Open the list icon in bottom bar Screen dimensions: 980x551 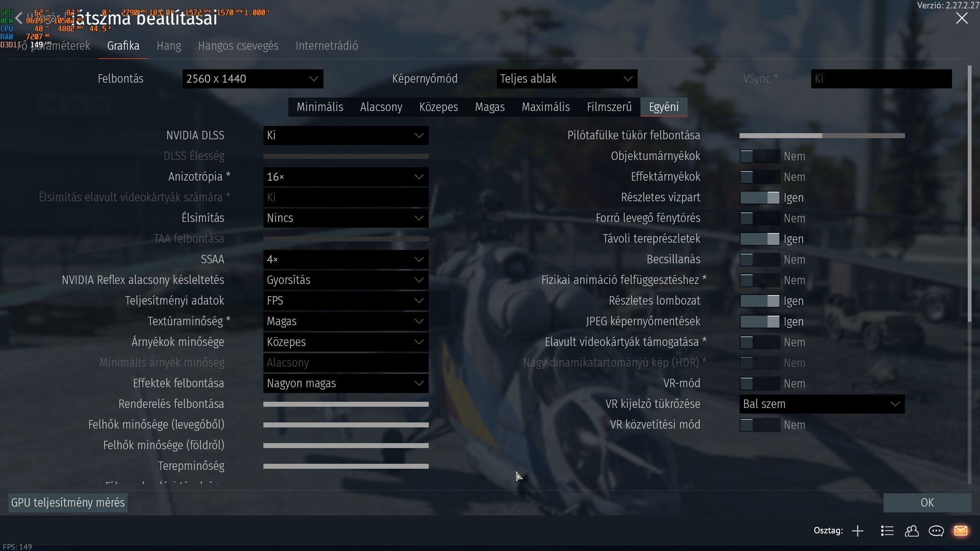click(x=887, y=531)
